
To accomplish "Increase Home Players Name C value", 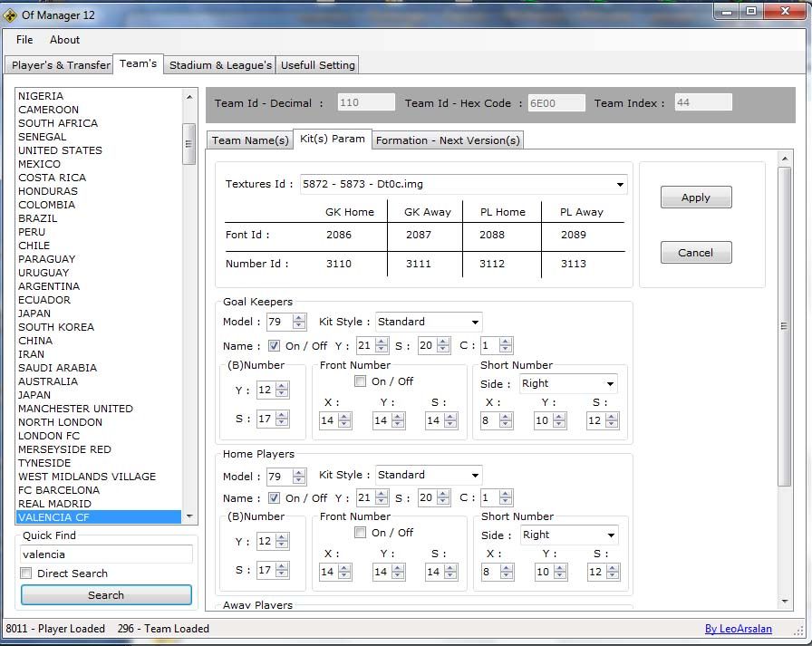I will (x=506, y=494).
